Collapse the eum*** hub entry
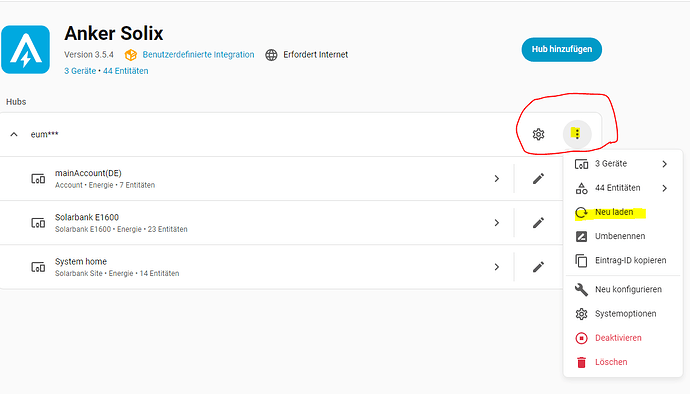Screen dimensions: 690x394 (x=14, y=134)
